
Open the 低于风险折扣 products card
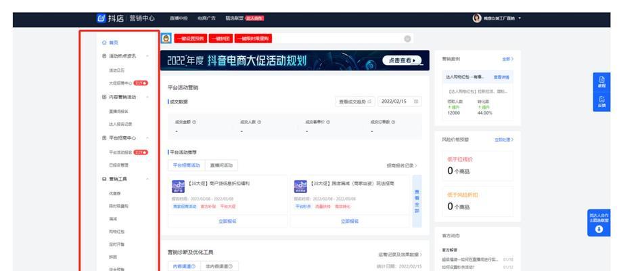pyautogui.click(x=478, y=201)
